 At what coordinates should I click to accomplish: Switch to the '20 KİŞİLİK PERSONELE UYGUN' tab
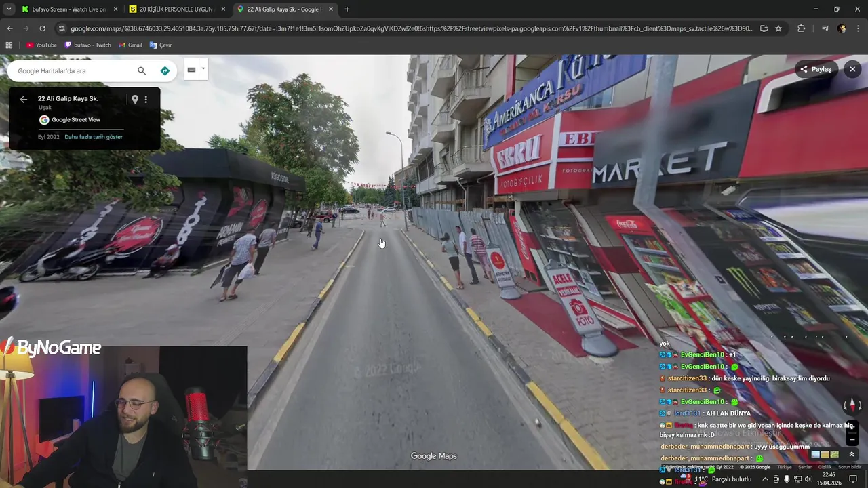pos(176,9)
